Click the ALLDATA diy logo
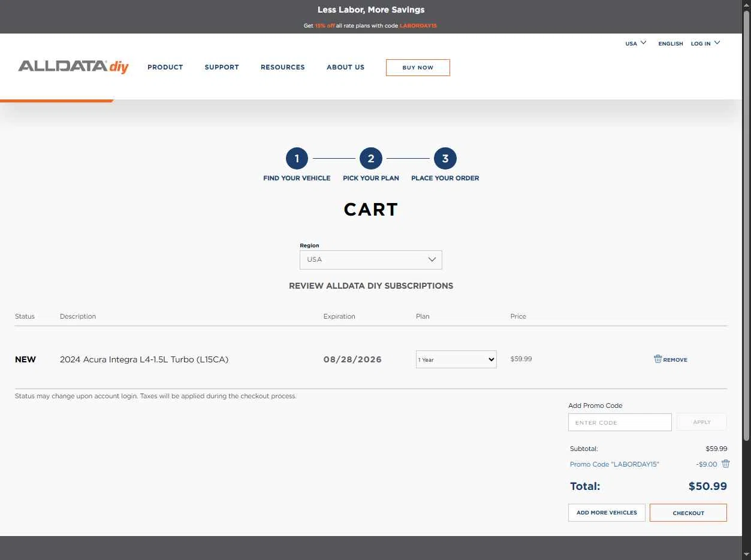This screenshot has height=560, width=751. coord(73,66)
